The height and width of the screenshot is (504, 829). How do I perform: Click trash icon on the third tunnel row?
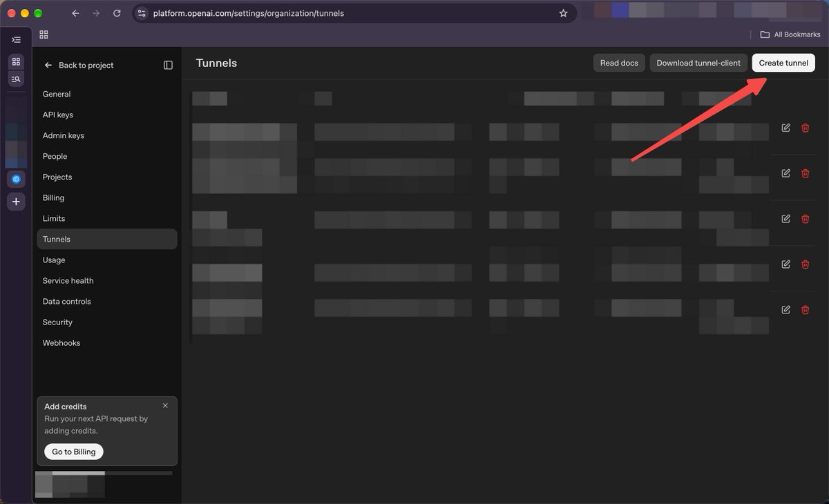(805, 219)
